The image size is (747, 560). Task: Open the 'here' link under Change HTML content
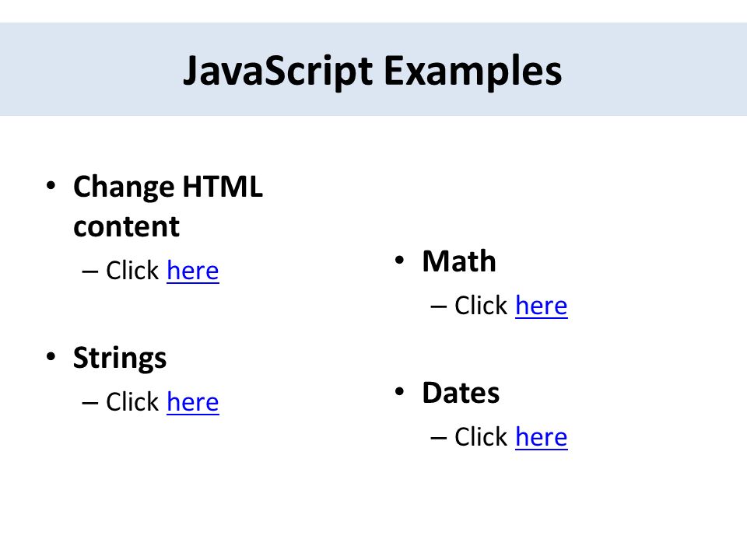(192, 271)
